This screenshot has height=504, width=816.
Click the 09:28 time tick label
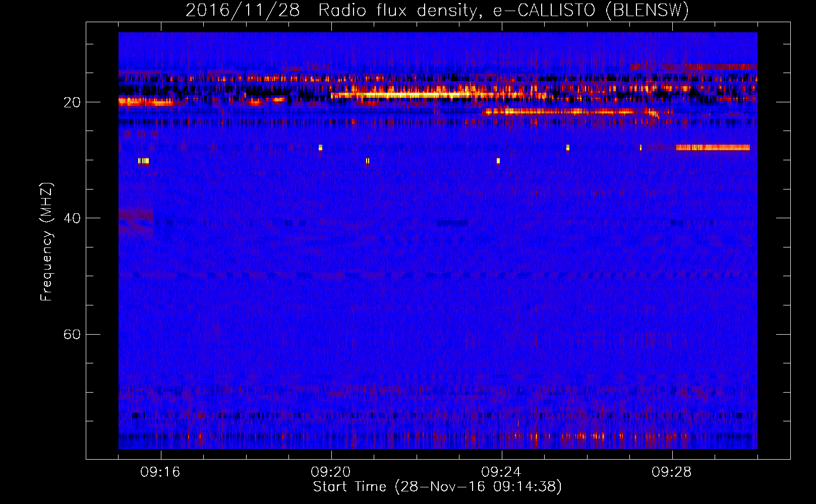(x=672, y=472)
